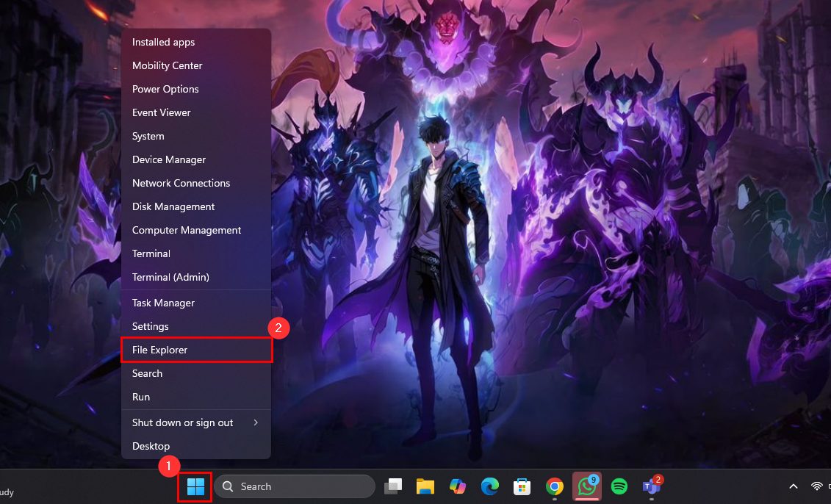Open Task Manager
The height and width of the screenshot is (504, 831).
[x=196, y=303]
